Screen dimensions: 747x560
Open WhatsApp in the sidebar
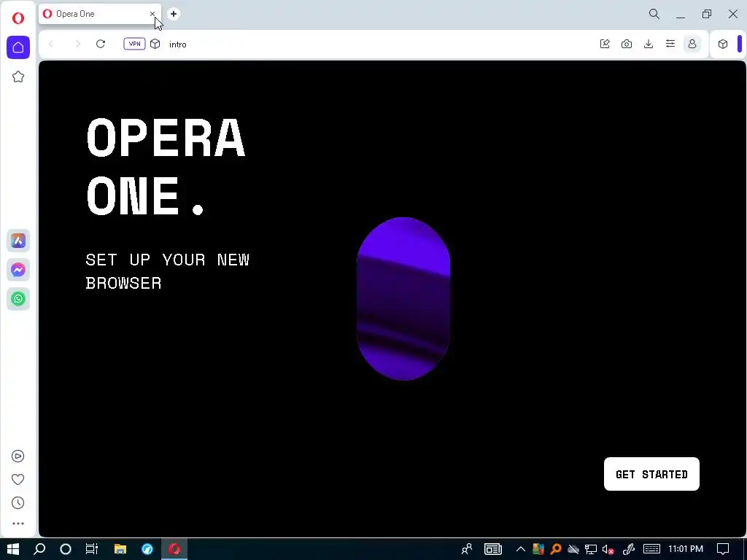coord(18,299)
